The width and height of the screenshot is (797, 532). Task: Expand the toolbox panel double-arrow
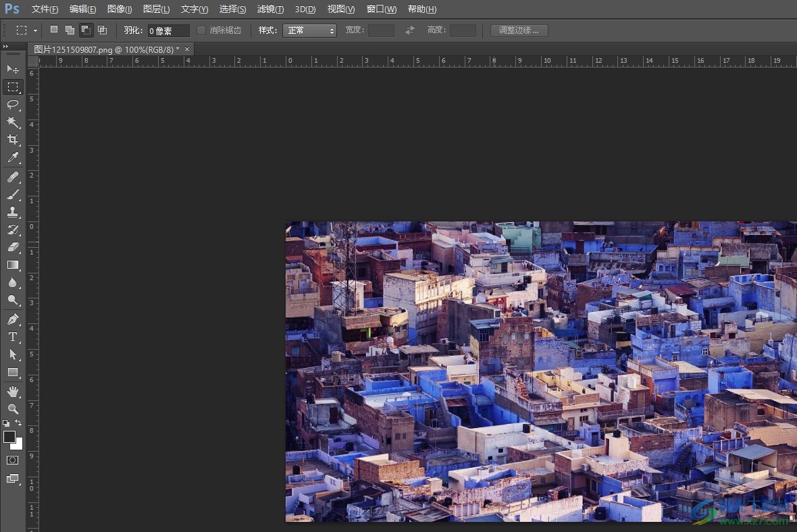(6, 47)
